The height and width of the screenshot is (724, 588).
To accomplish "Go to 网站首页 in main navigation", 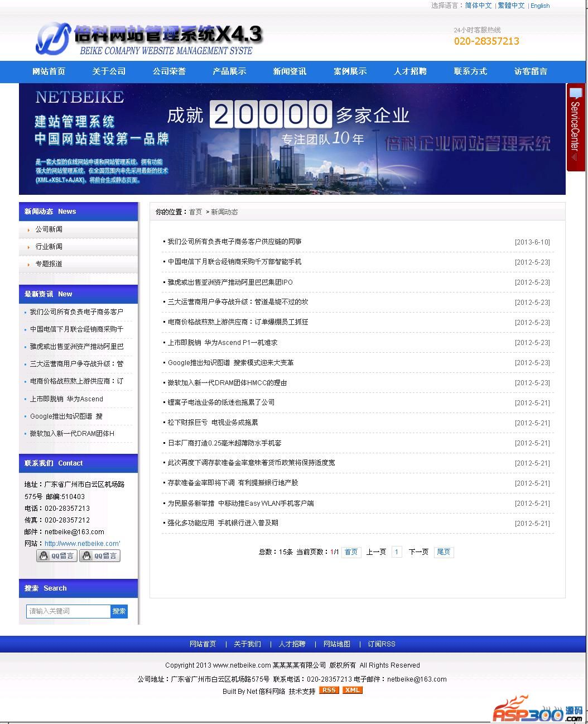I will (49, 71).
